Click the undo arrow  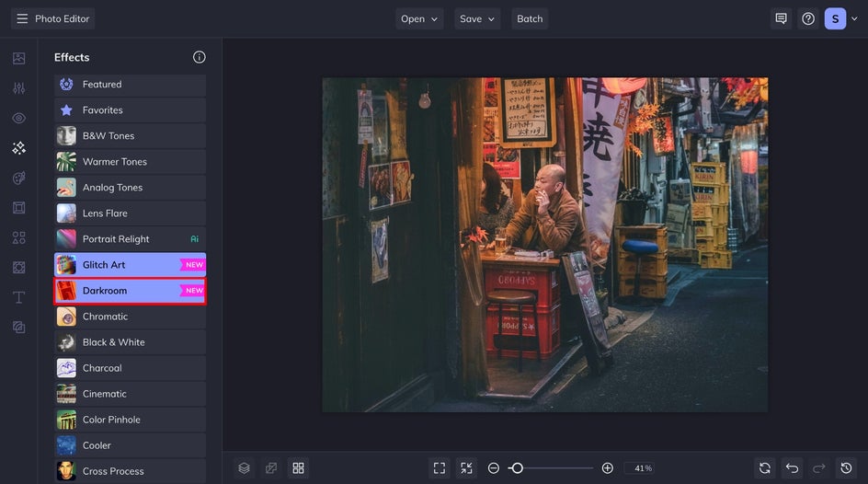pyautogui.click(x=792, y=468)
